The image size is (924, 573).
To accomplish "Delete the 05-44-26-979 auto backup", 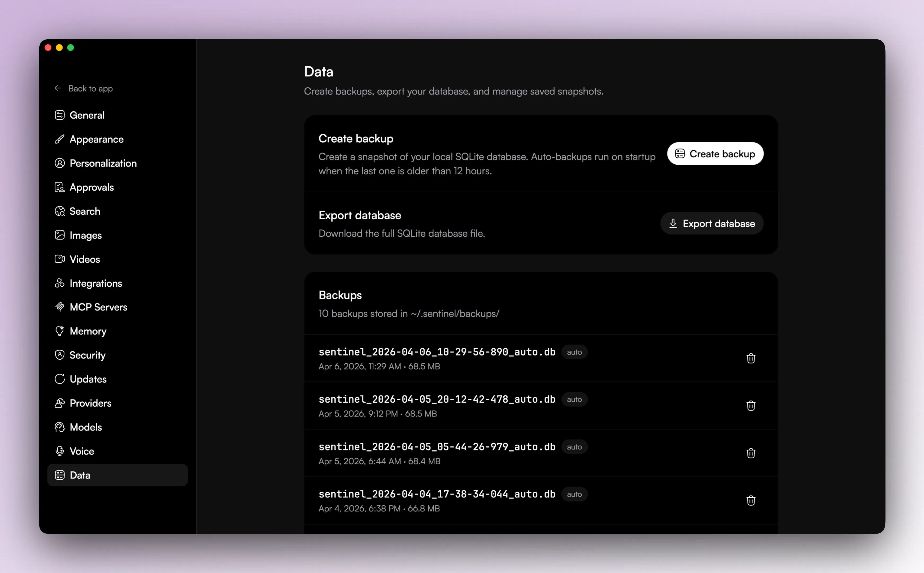I will (x=751, y=453).
